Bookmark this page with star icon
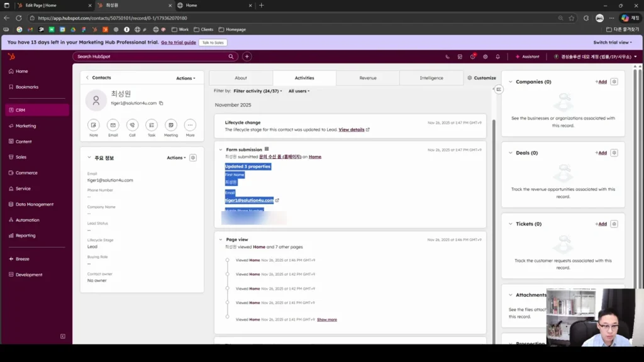644x362 pixels. (572, 18)
